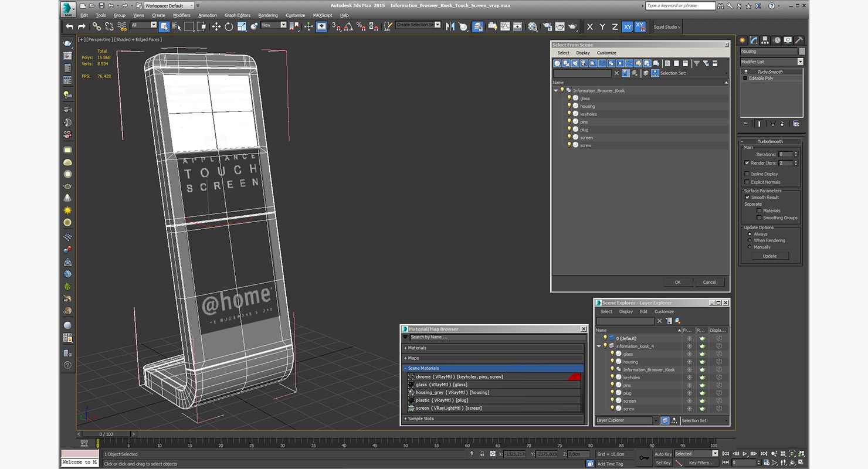
Task: Open the Hierarchy command panel tab
Action: pyautogui.click(x=766, y=40)
